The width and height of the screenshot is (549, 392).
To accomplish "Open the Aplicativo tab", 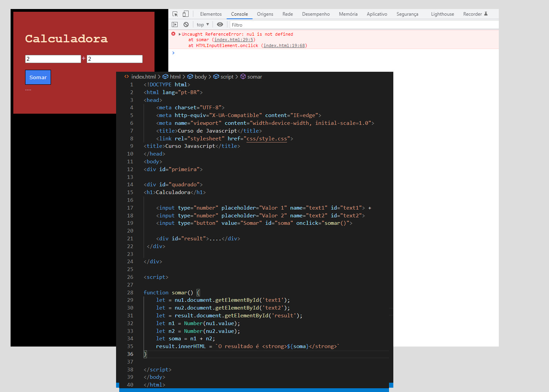I will (x=377, y=14).
